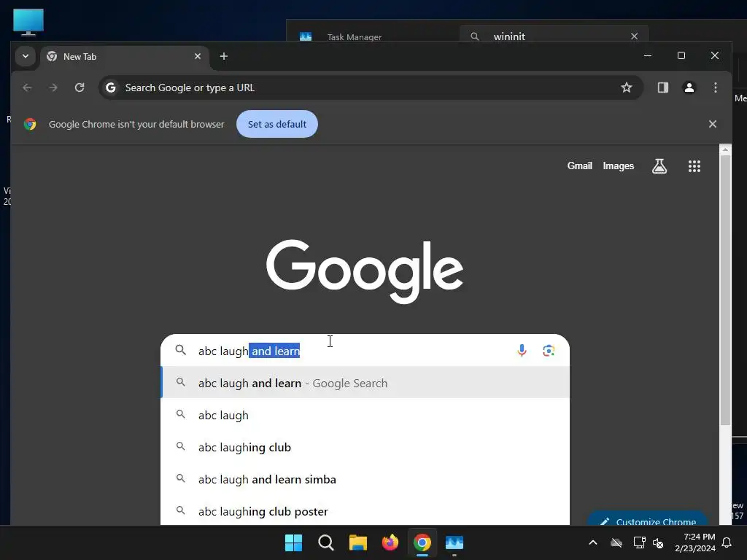
Task: Open a new tab with plus button
Action: pos(224,56)
